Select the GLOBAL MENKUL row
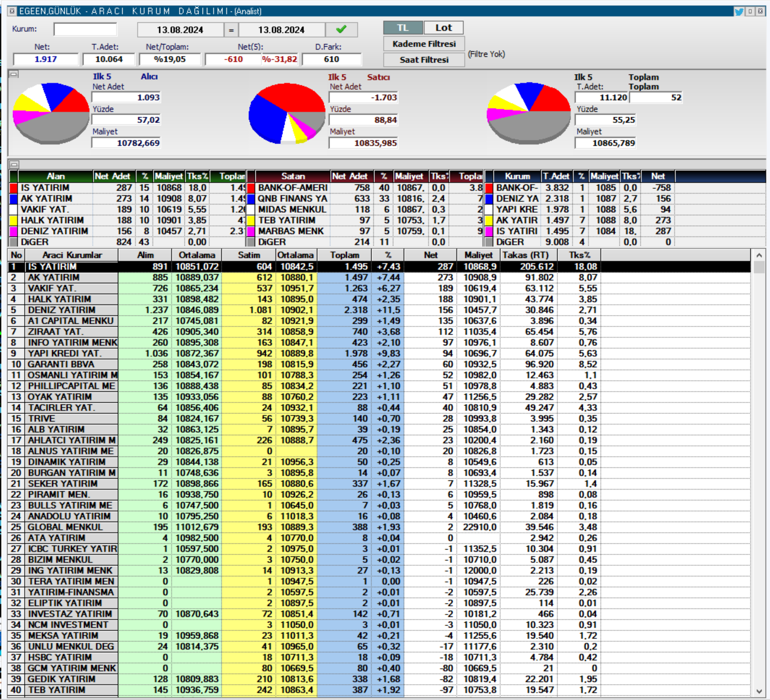770x700 pixels. (379, 527)
